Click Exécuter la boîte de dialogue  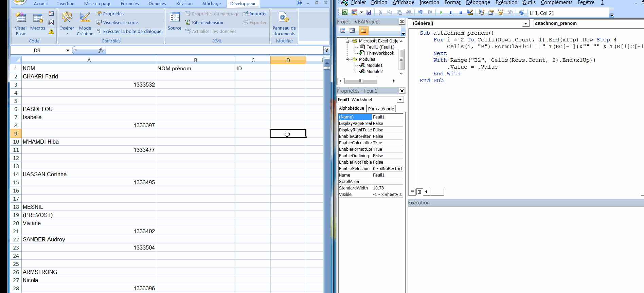129,31
